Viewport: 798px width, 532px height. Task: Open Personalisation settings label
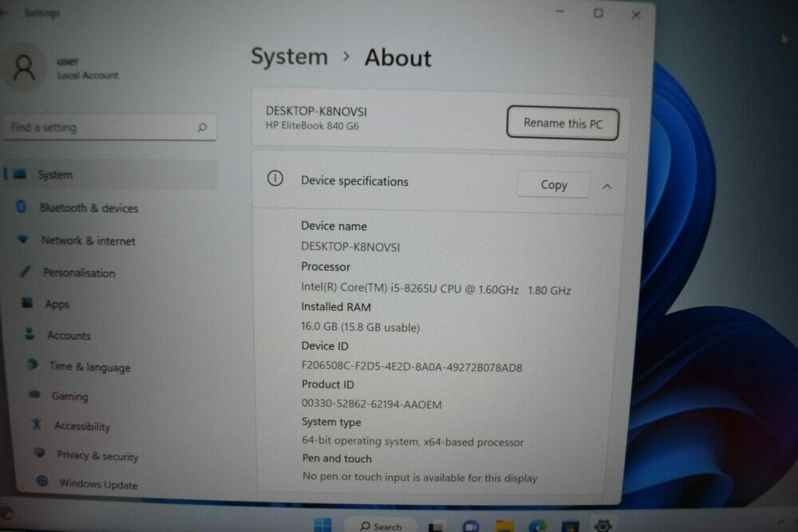(x=79, y=273)
